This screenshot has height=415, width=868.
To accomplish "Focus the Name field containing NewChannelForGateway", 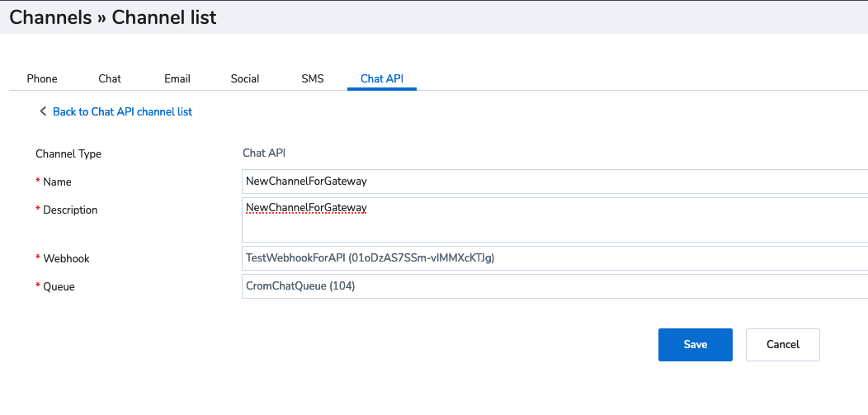I will (553, 181).
